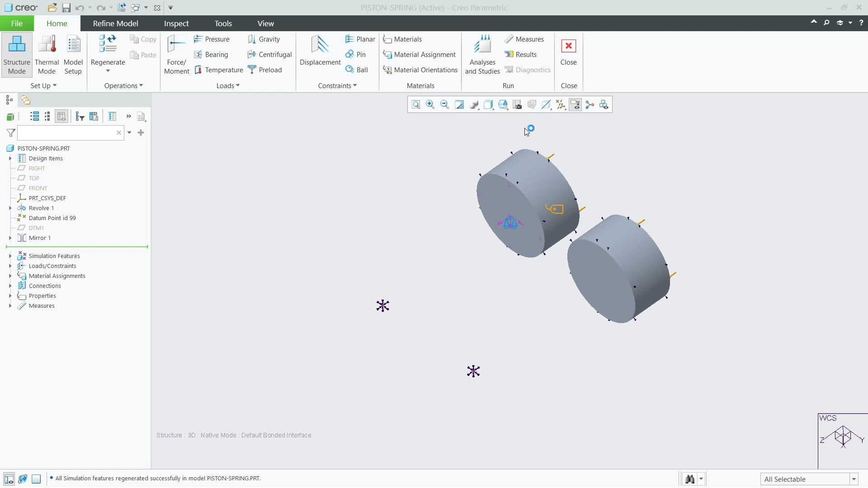Viewport: 868px width, 488px height.
Task: Open the File menu
Action: (x=17, y=23)
